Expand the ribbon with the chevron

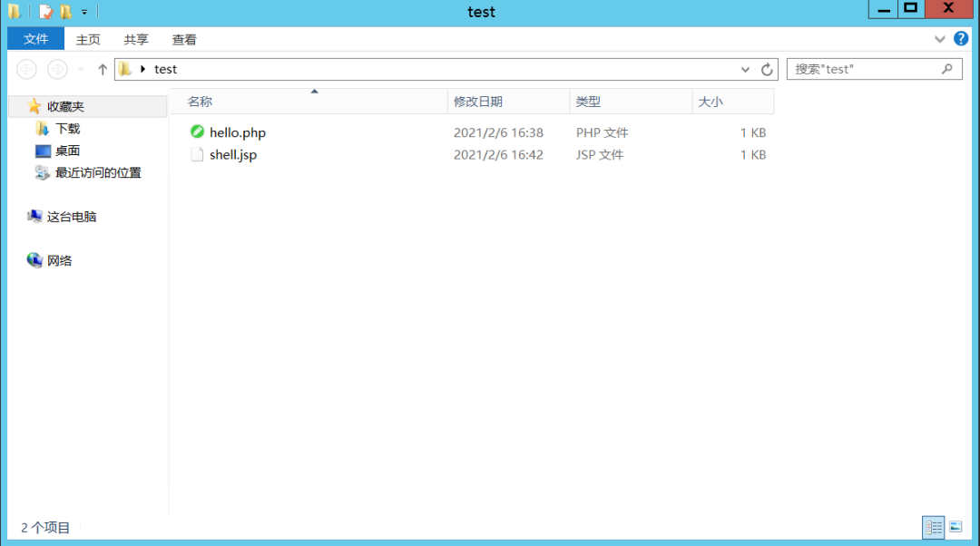(939, 39)
